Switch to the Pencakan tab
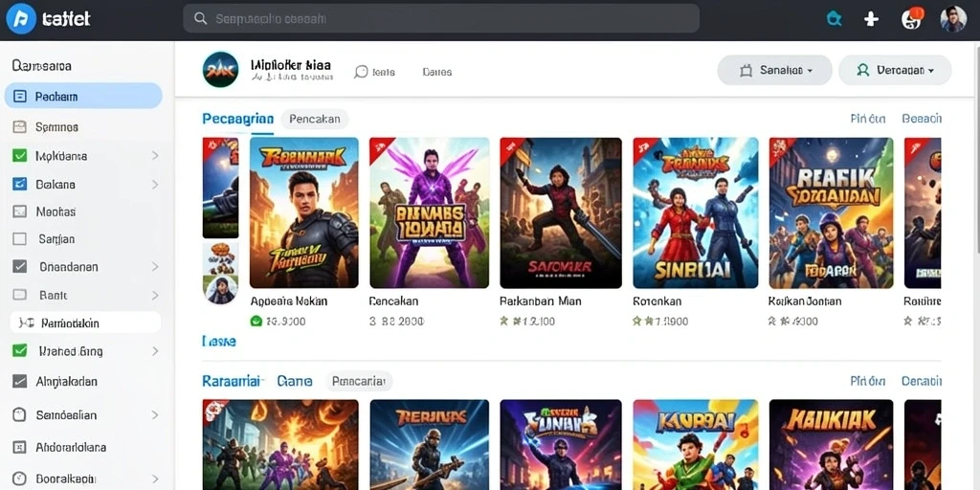 [x=315, y=119]
